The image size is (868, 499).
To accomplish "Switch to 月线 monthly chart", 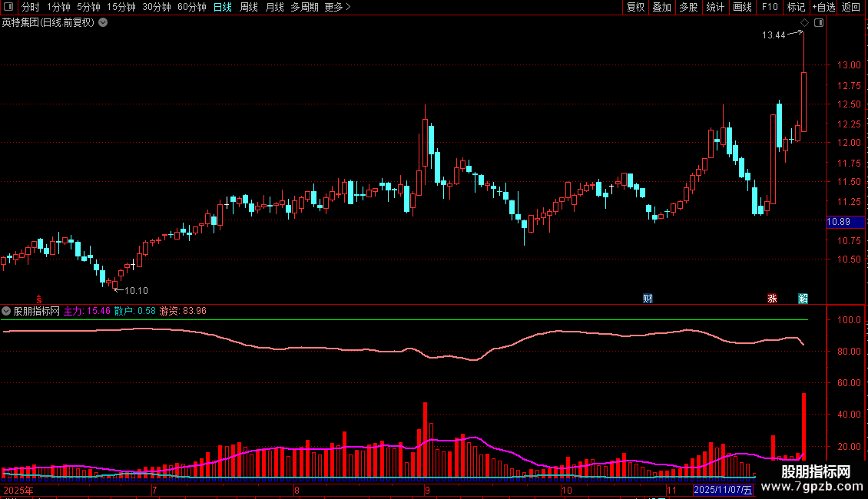I will 274,7.
